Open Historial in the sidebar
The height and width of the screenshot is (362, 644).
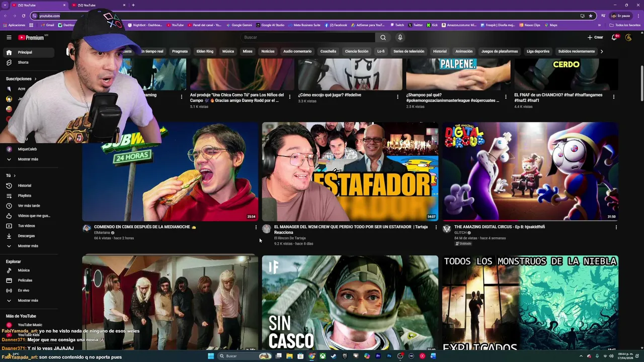[x=25, y=186]
